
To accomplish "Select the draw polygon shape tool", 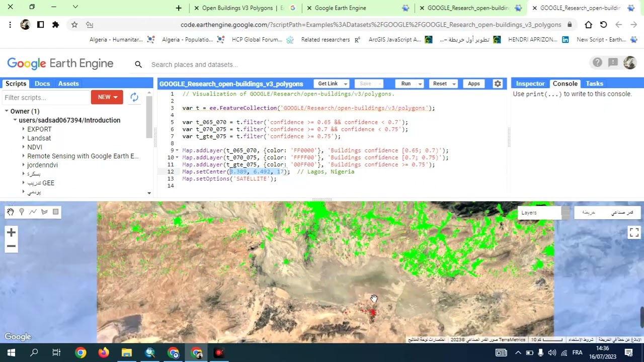I will pyautogui.click(x=44, y=212).
